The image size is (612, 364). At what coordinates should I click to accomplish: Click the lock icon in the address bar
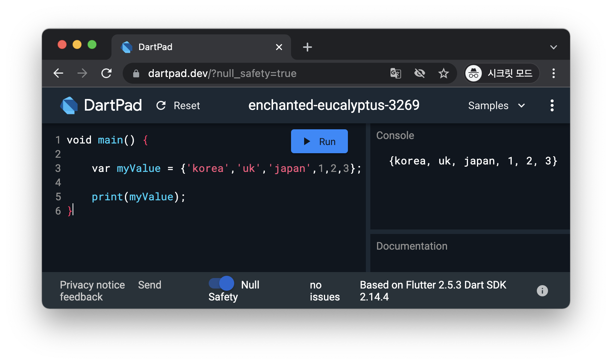click(x=136, y=74)
